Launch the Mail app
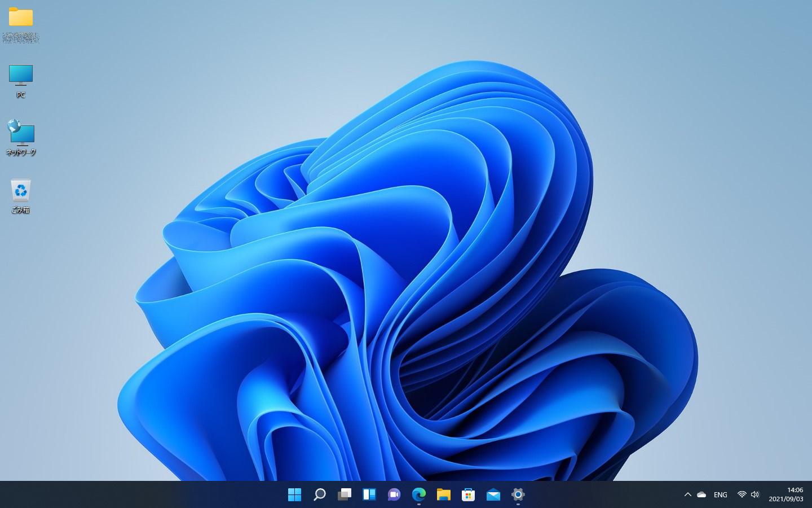This screenshot has width=812, height=508. coord(493,494)
